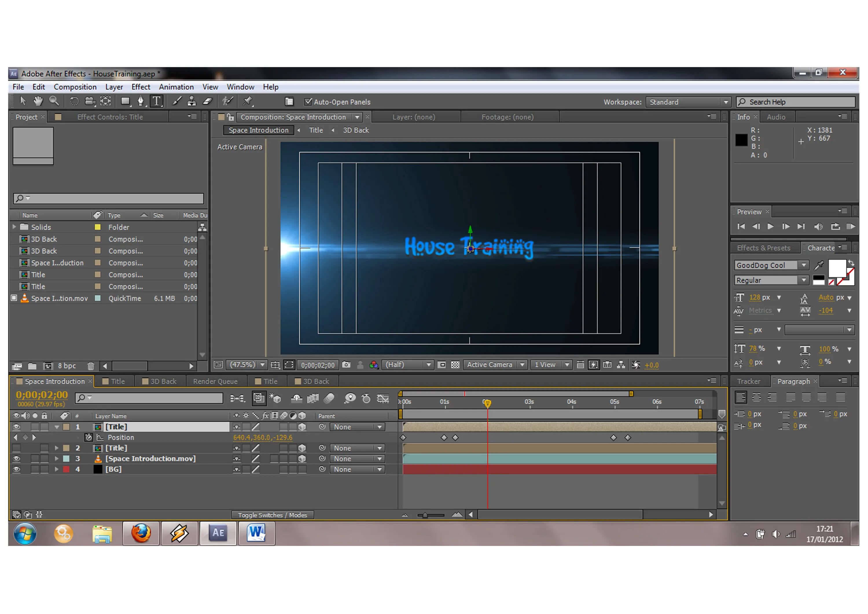Open the GoodDog Cool font dropdown
The height and width of the screenshot is (614, 868).
[x=804, y=265]
